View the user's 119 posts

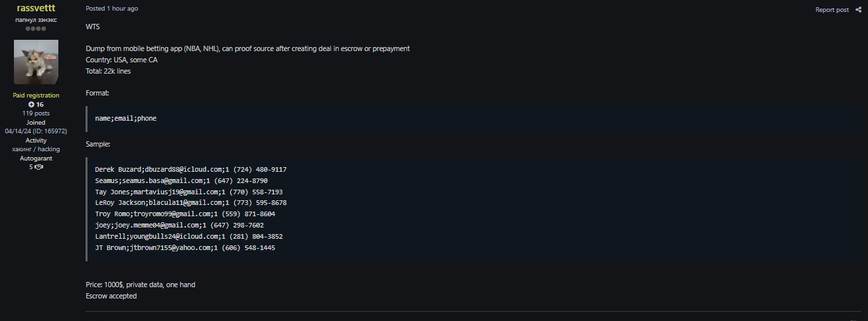36,113
